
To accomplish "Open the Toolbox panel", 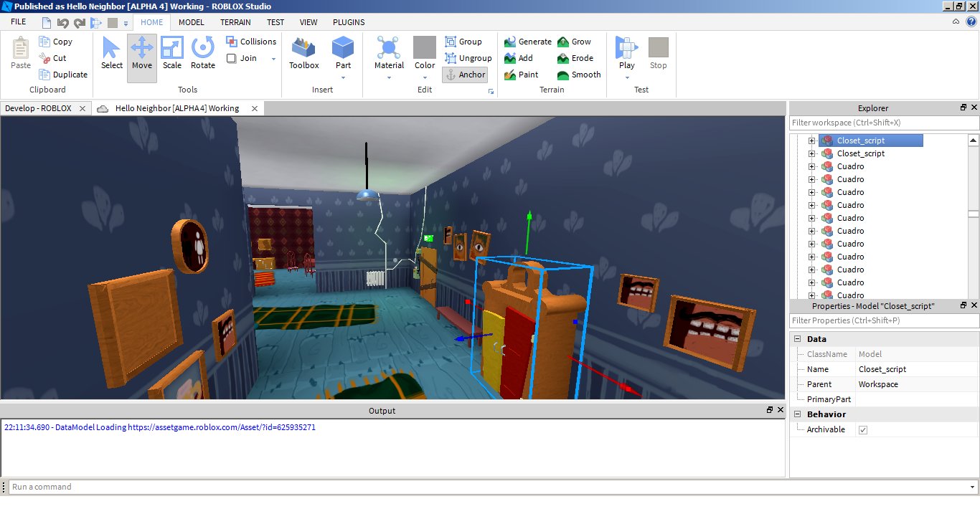I will (304, 53).
